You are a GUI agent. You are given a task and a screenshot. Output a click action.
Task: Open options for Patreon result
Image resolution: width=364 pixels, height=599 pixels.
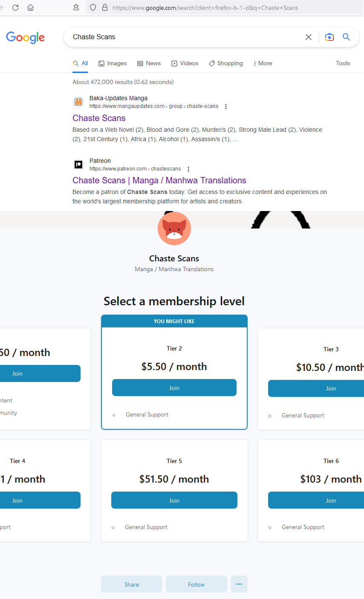tap(188, 169)
